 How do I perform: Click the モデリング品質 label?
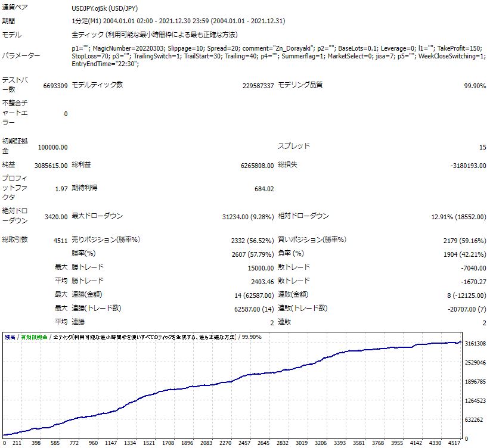[x=300, y=85]
